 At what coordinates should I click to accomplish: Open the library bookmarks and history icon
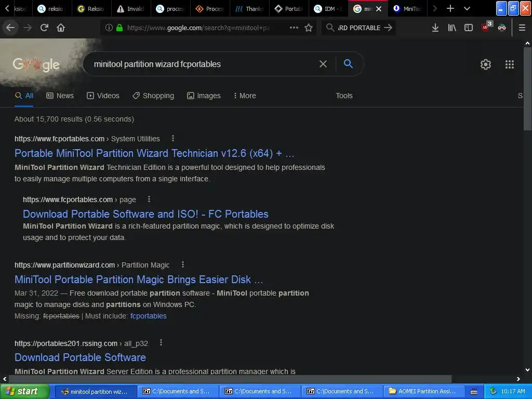(452, 28)
